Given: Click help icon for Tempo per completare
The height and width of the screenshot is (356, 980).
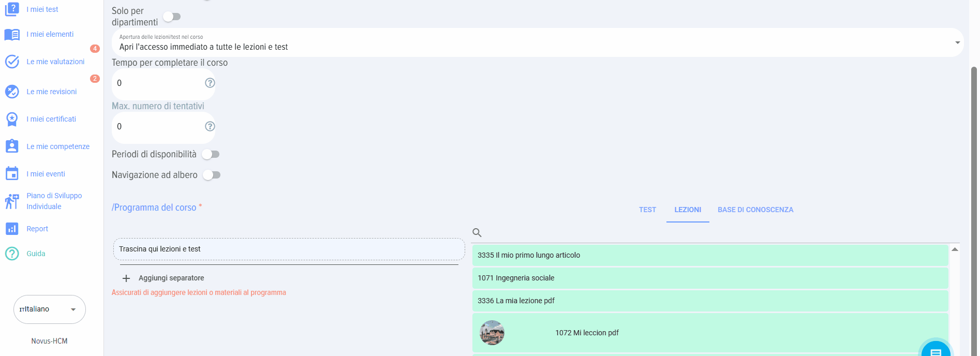Looking at the screenshot, I should (x=210, y=83).
